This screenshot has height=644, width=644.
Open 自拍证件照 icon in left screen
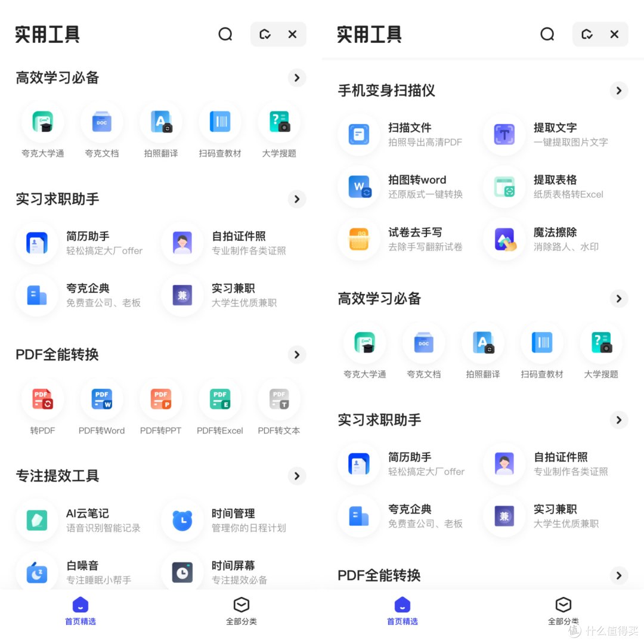pyautogui.click(x=182, y=243)
